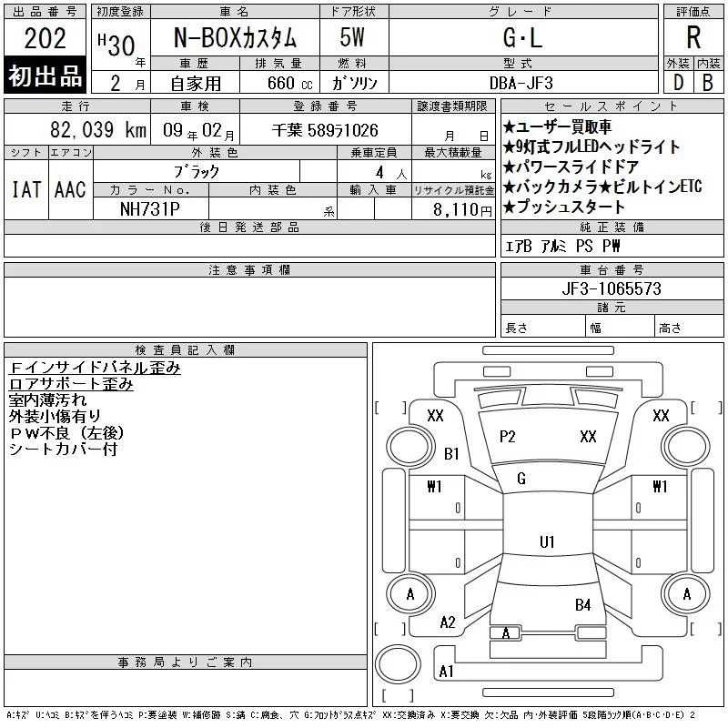
Task: Click the 注意事項欄 header
Action: pos(249,270)
